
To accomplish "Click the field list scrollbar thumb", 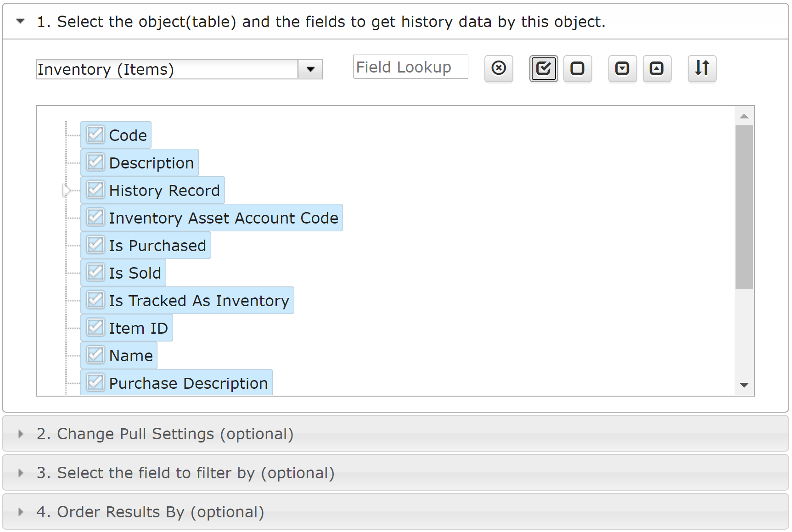I will [x=744, y=207].
